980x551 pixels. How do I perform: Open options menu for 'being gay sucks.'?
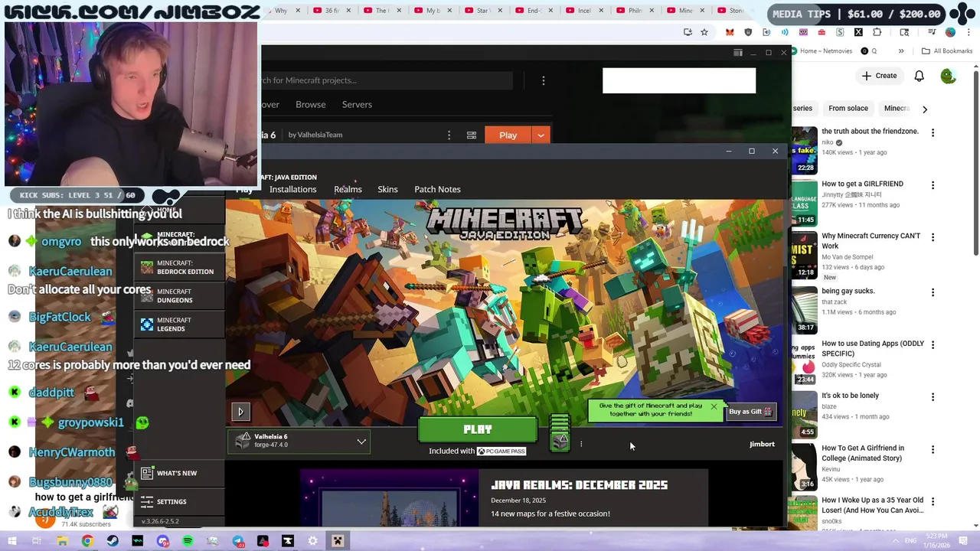coord(933,292)
